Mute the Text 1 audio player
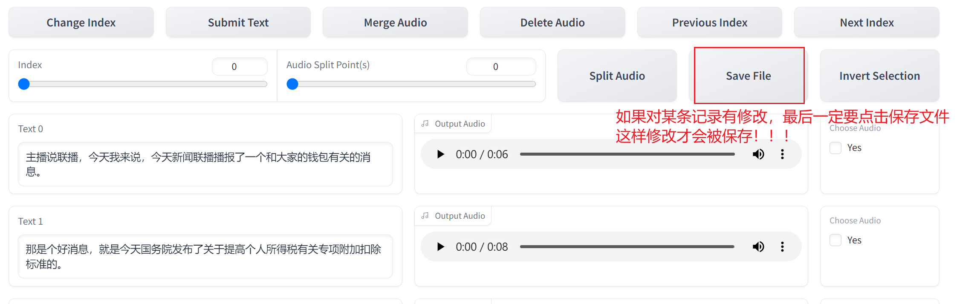Viewport: 980px width, 304px height. (x=758, y=246)
